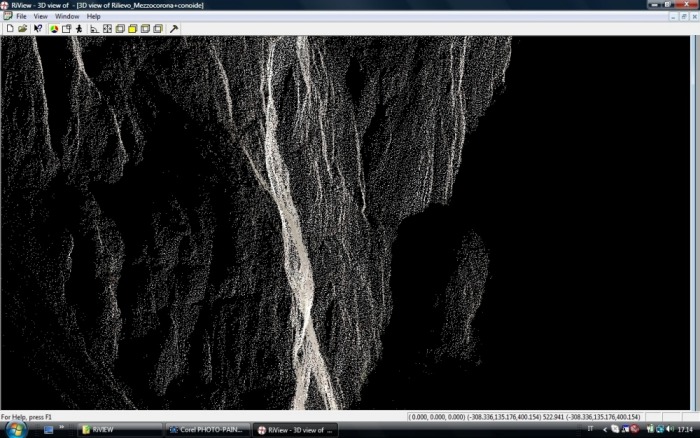Open the Windows Start orb
The image size is (700, 438).
(16, 430)
